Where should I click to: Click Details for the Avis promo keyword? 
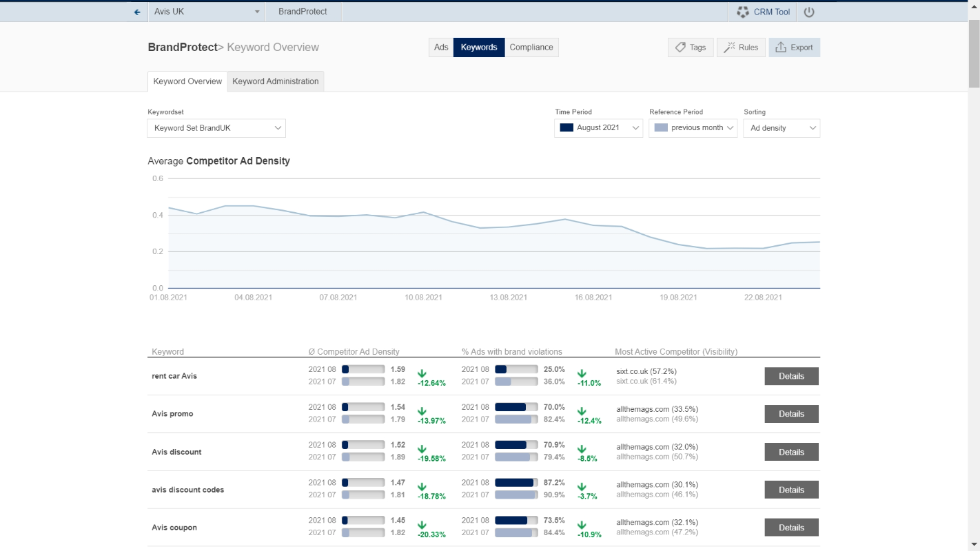click(x=790, y=413)
